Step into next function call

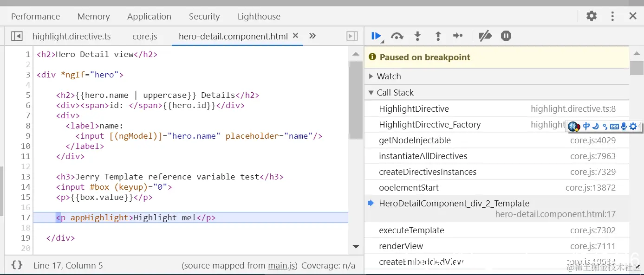tap(417, 36)
